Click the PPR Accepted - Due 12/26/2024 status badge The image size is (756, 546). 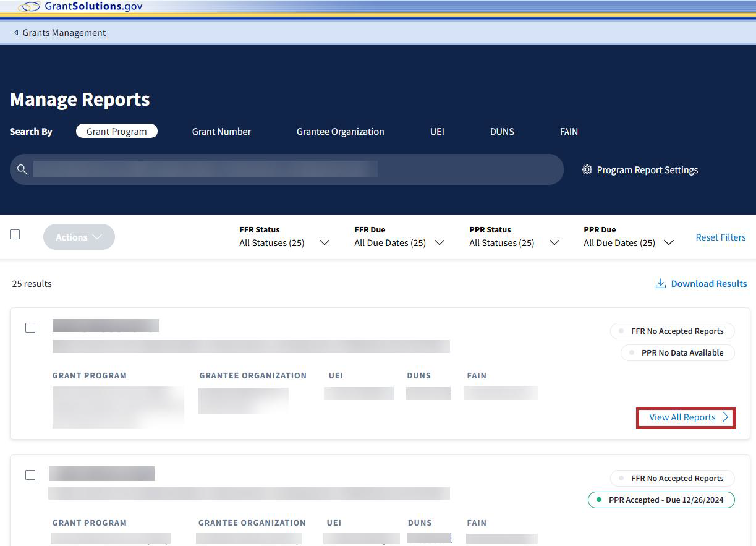tap(661, 500)
